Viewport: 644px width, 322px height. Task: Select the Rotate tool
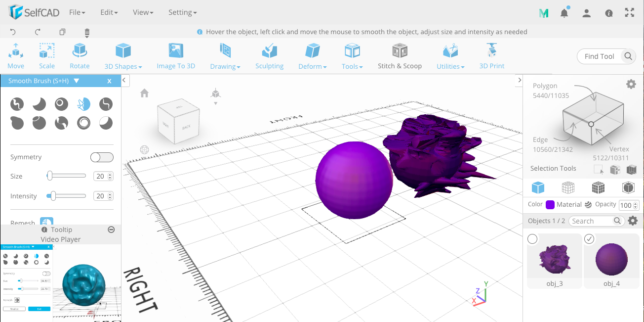(x=80, y=55)
